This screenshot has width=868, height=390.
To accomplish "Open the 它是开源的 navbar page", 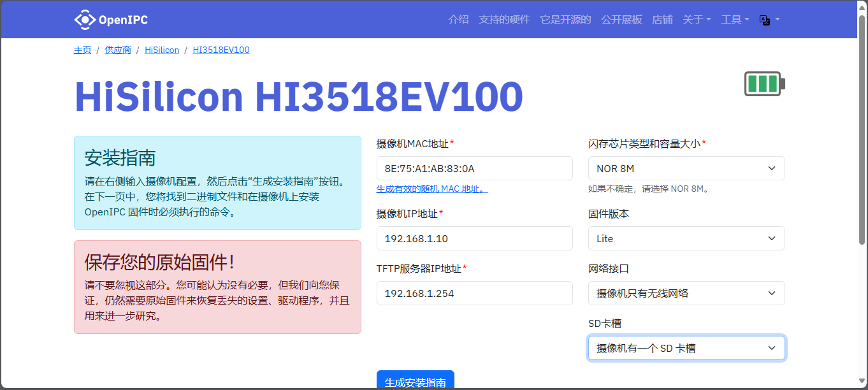I will point(565,20).
